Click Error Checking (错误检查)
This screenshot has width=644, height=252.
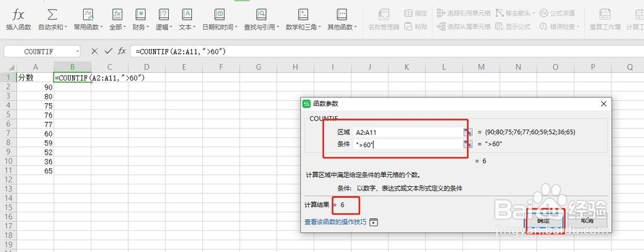560,26
